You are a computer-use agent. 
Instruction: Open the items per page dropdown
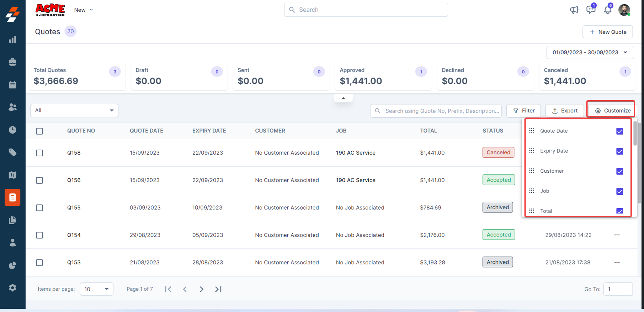coord(96,289)
